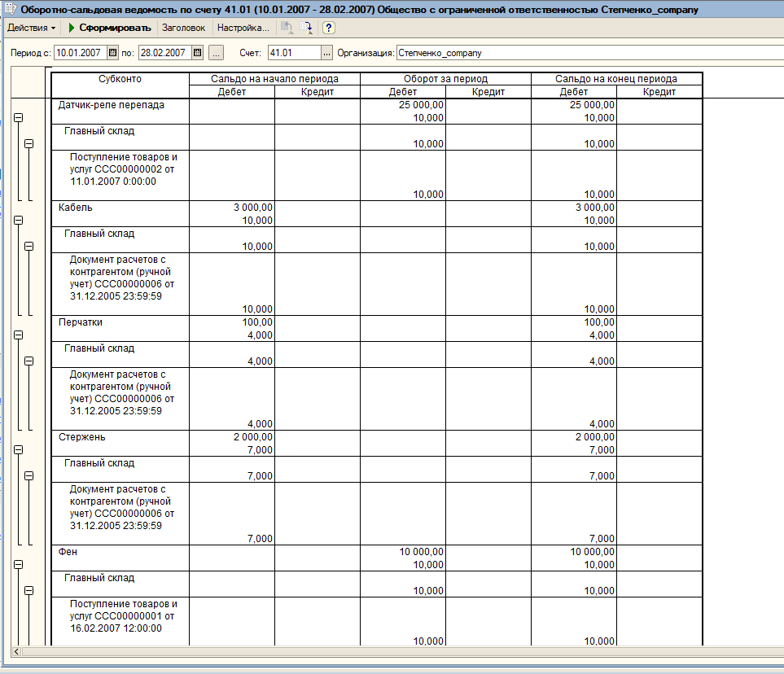Select the Субконто column header

pyautogui.click(x=120, y=85)
